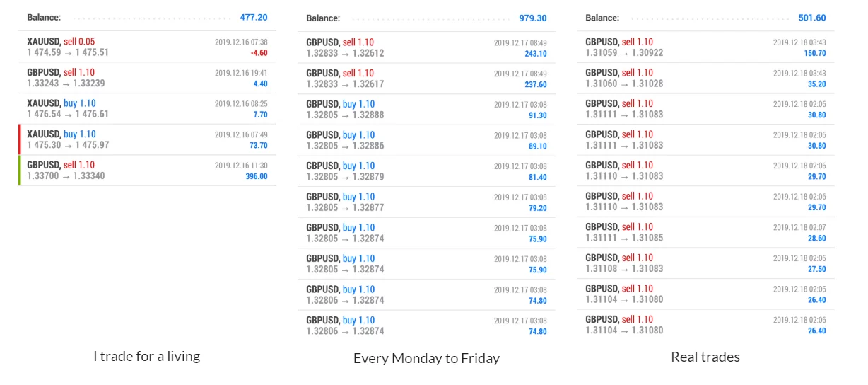Select the XAUUSD buy trade with 7.70 profit
This screenshot has height=385, width=868.
(x=147, y=109)
